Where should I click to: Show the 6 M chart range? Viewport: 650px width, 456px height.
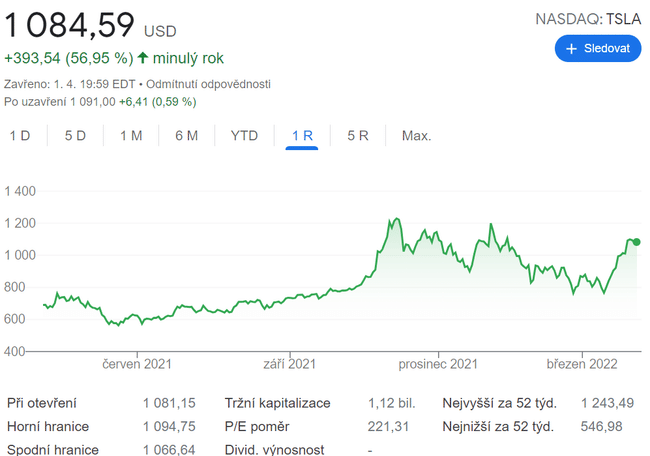click(186, 136)
